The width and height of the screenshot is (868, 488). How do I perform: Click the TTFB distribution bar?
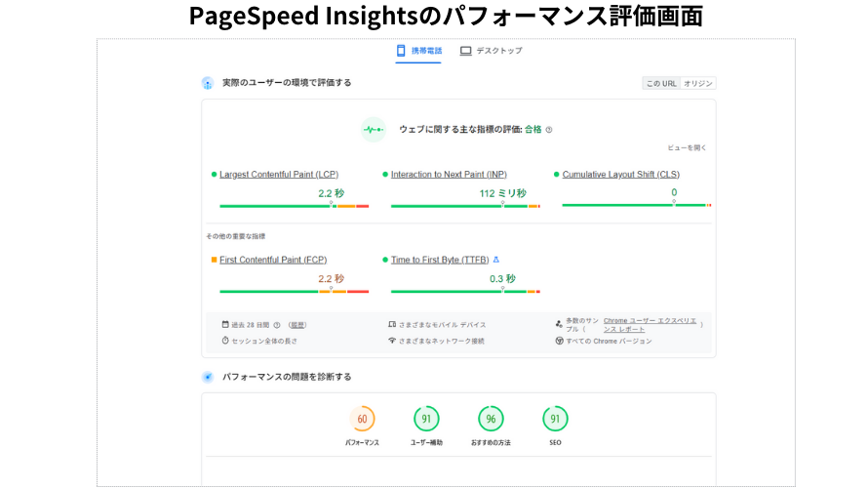pyautogui.click(x=465, y=292)
